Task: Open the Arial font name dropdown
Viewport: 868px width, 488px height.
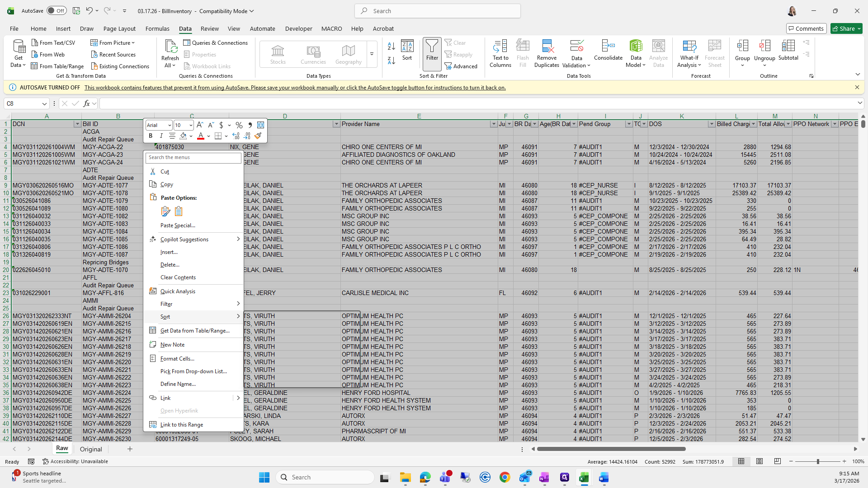Action: pyautogui.click(x=170, y=125)
